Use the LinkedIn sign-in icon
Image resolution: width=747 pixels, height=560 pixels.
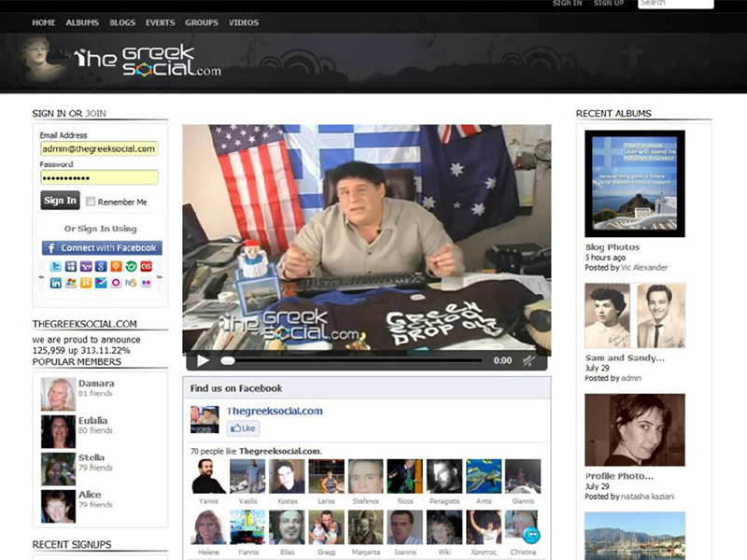point(56,283)
